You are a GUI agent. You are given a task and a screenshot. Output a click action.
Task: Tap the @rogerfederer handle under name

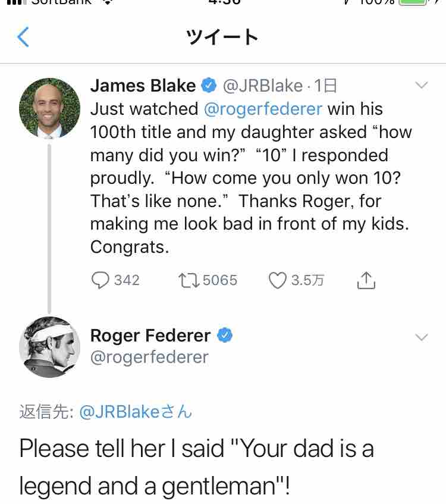tap(149, 357)
